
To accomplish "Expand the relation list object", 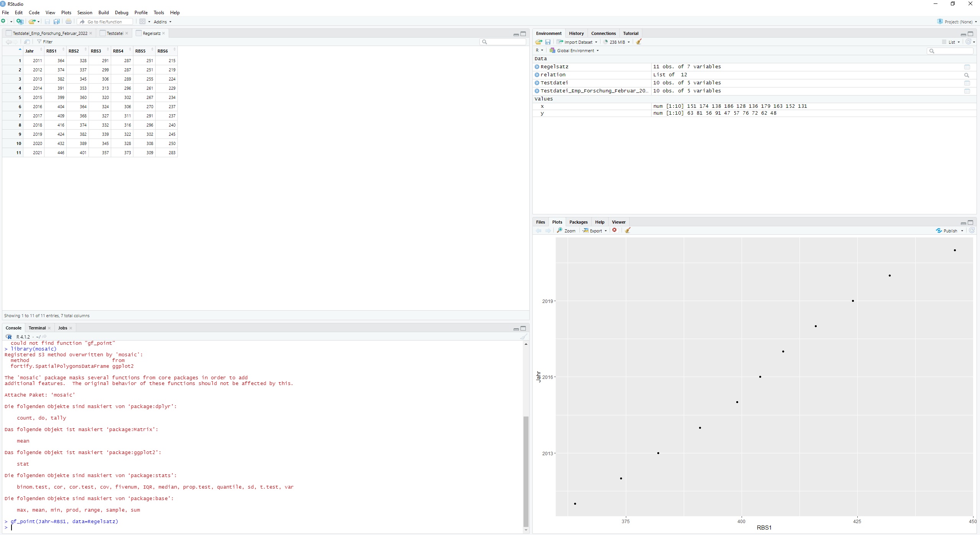I will coord(537,75).
